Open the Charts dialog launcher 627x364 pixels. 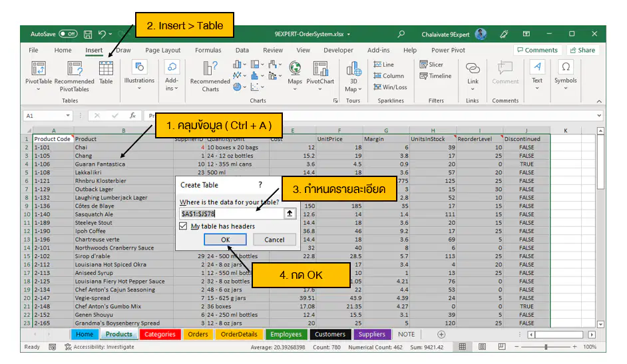pos(335,101)
